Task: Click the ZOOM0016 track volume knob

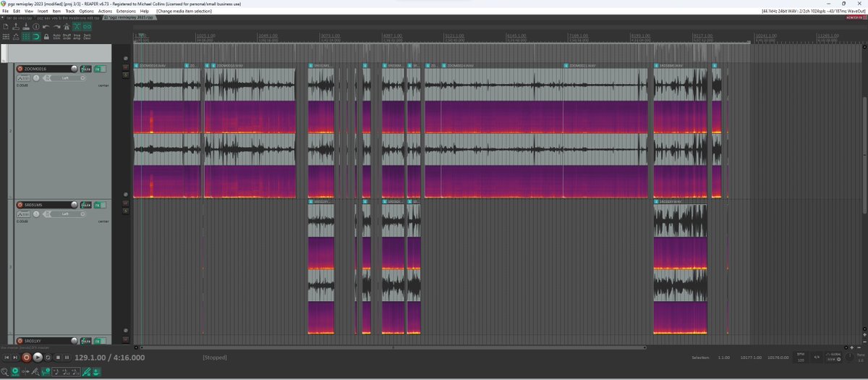Action: point(74,69)
